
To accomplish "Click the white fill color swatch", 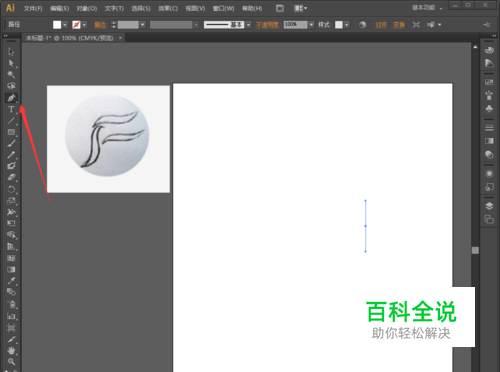I will pos(57,25).
